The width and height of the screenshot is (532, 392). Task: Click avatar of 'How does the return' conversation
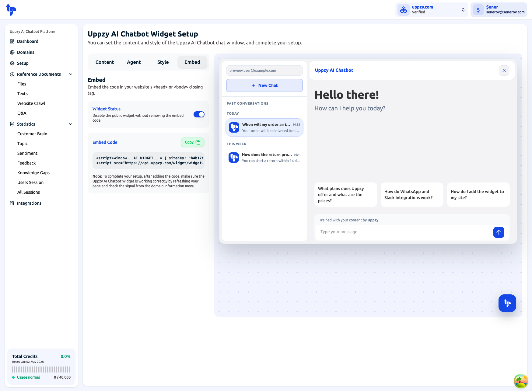[234, 158]
